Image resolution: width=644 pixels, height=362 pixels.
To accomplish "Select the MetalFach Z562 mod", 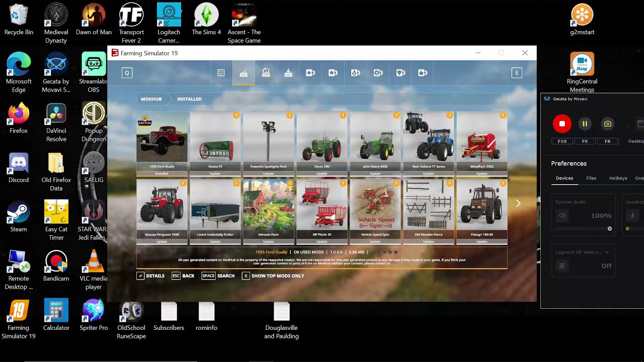I will click(482, 143).
